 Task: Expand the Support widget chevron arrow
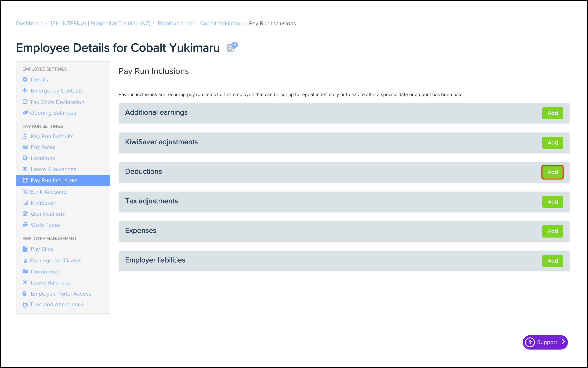point(563,342)
